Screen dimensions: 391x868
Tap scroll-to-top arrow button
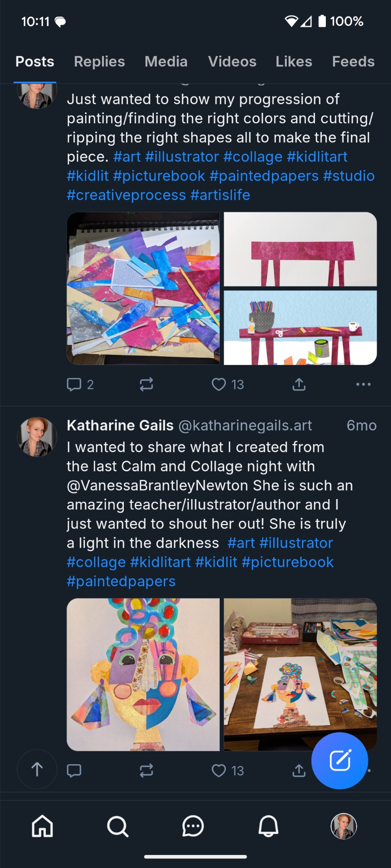[x=37, y=769]
